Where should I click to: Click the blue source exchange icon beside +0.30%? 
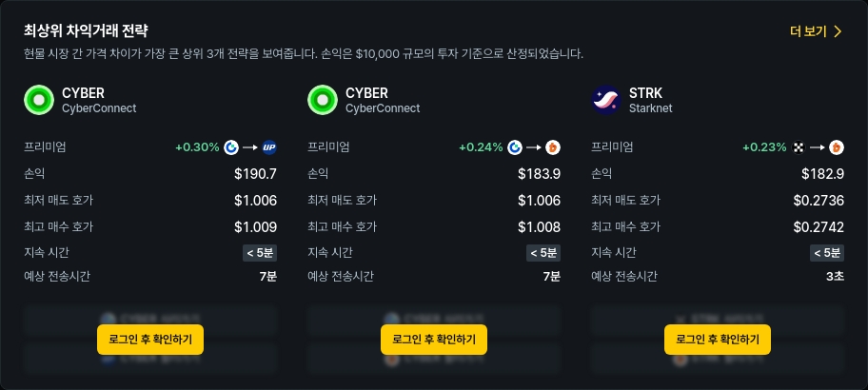[231, 147]
